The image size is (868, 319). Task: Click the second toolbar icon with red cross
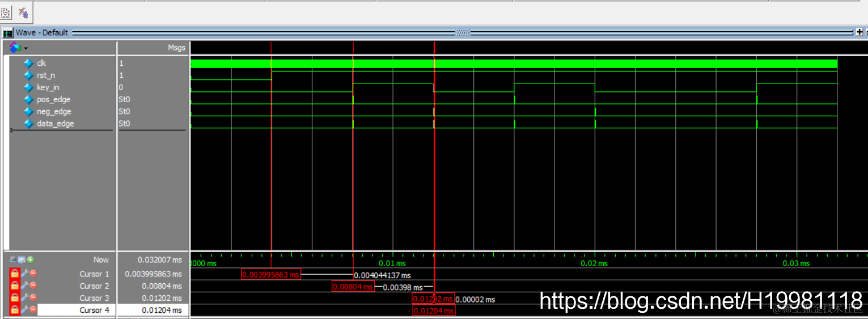point(23,12)
